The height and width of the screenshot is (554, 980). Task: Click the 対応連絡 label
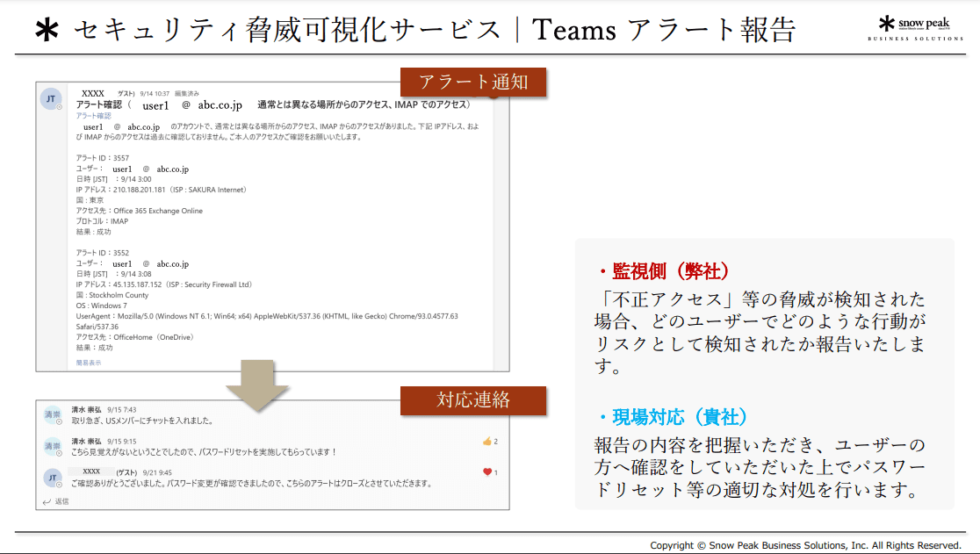coord(473,400)
